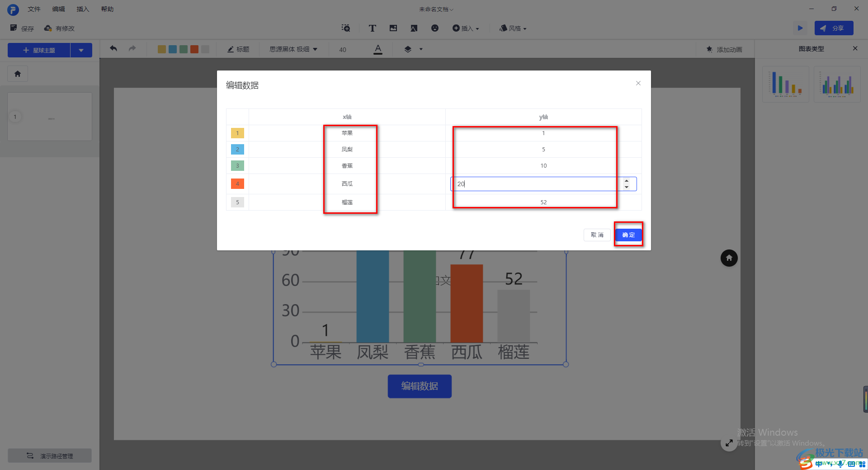Click the play presentation icon
Screen dimensions: 868x470
(800, 28)
